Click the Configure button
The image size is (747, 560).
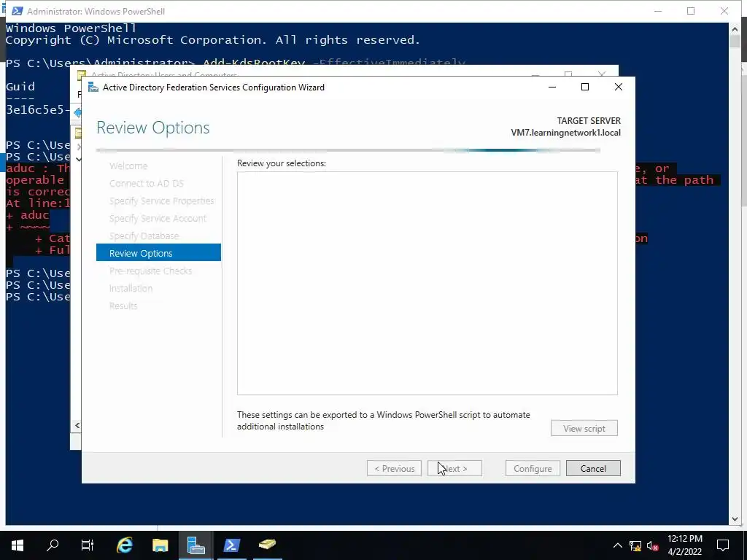click(x=533, y=469)
